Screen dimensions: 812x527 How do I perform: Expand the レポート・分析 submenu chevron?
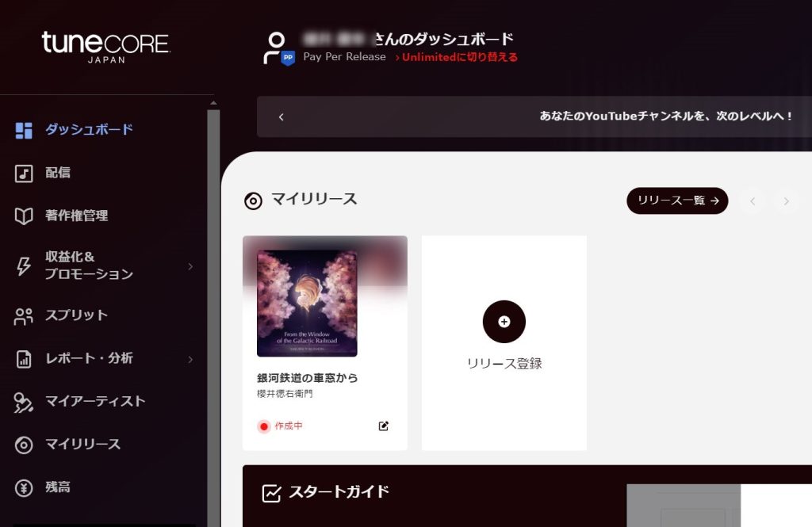click(190, 359)
